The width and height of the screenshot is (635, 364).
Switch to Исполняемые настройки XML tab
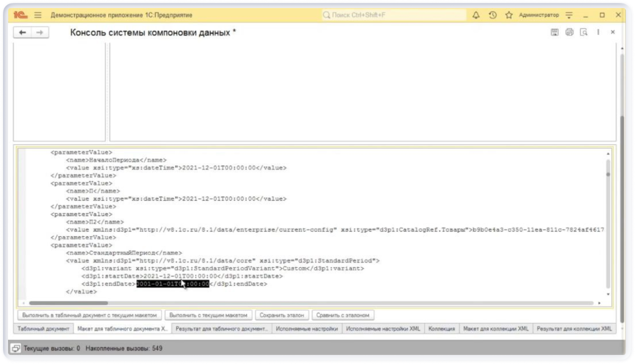pos(383,329)
